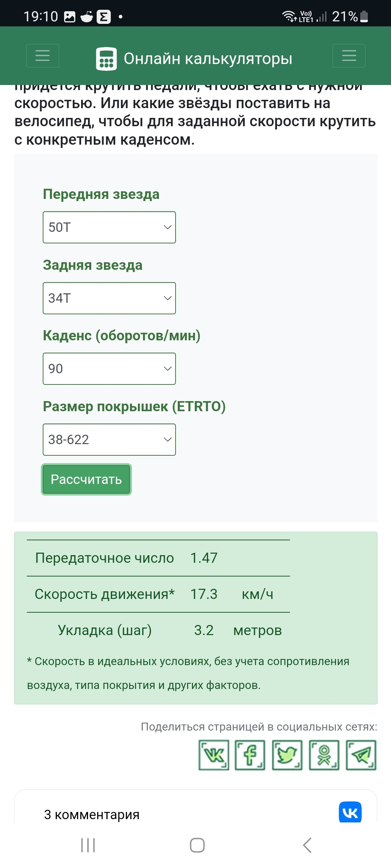Share page on VK
Image resolution: width=391 pixels, height=868 pixels.
pos(214,755)
